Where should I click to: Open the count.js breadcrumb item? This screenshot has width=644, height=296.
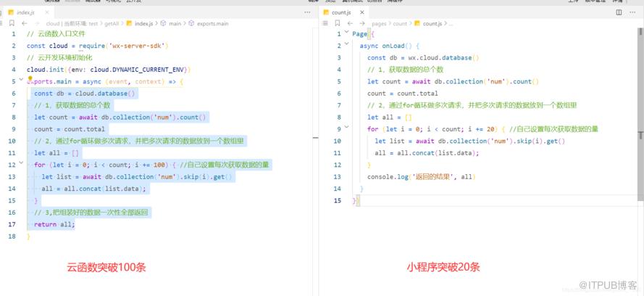(x=428, y=24)
